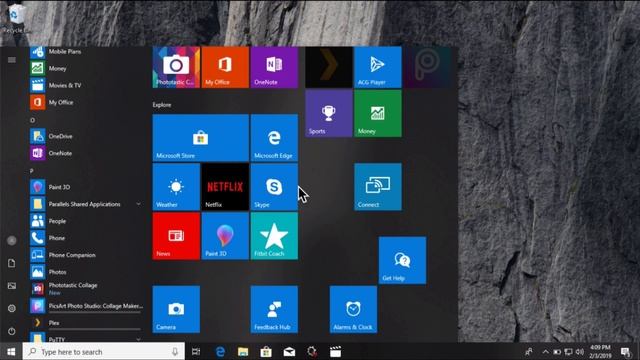The width and height of the screenshot is (640, 360).
Task: Open the Alarms & Clock tile
Action: pos(353,309)
